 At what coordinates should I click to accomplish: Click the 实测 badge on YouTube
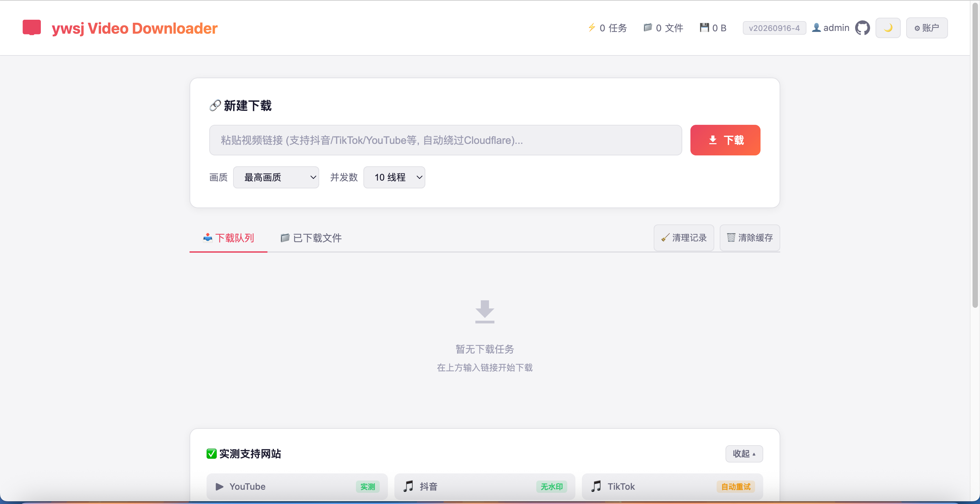367,487
